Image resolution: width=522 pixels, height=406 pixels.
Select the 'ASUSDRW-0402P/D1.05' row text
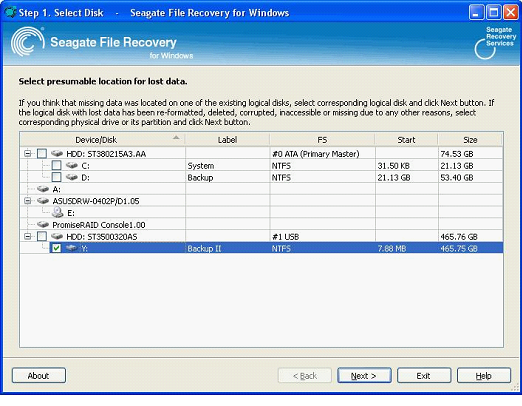click(96, 201)
